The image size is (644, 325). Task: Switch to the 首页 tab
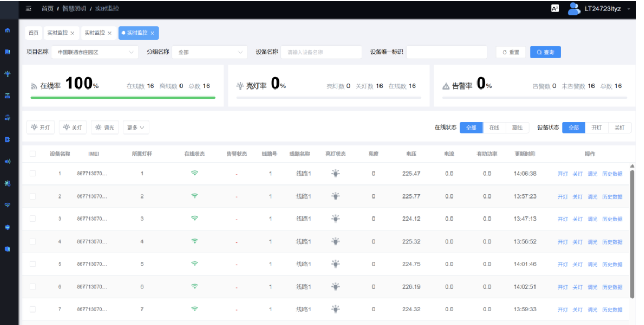(34, 33)
